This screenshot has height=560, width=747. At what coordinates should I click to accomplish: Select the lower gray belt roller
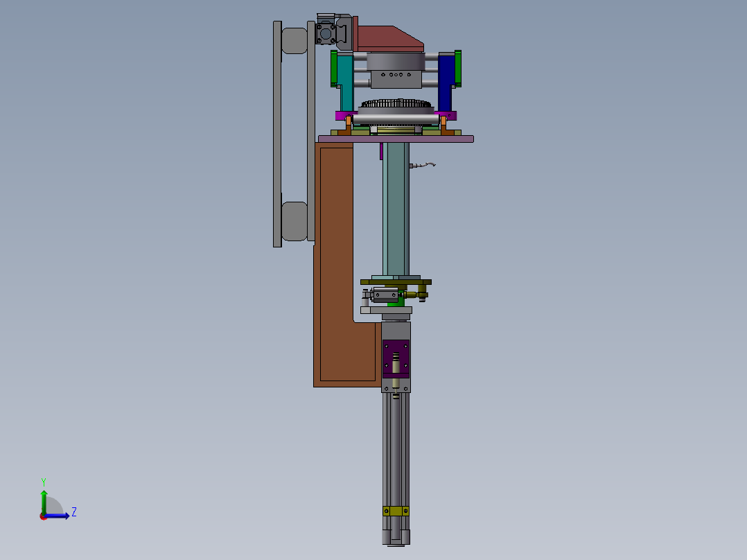click(294, 221)
